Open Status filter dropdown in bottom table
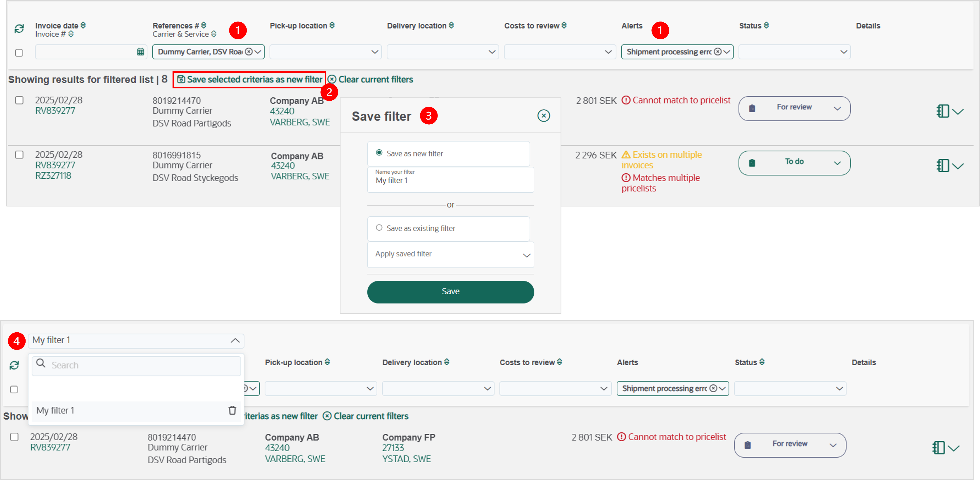The image size is (980, 480). [790, 388]
